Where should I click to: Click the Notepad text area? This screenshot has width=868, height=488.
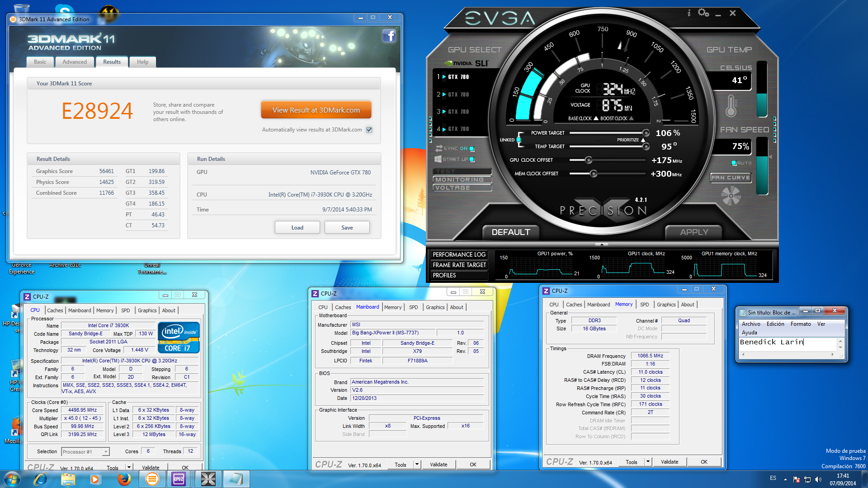coord(788,343)
